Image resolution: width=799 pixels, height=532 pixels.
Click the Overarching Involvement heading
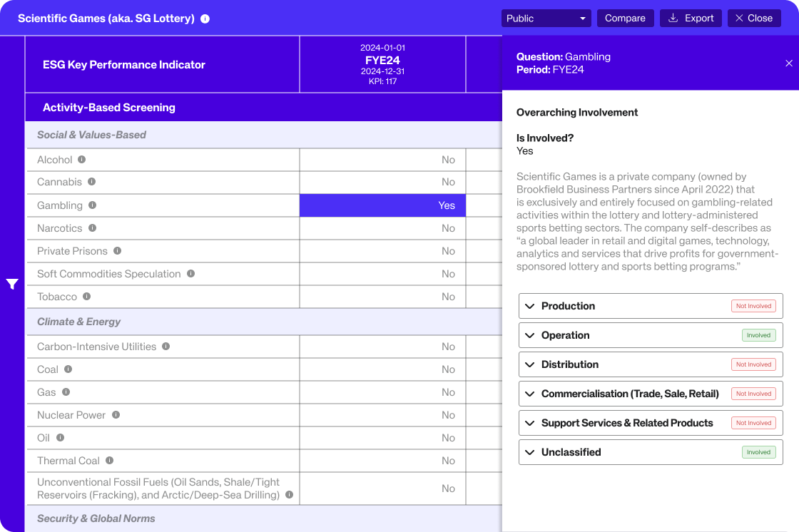pos(577,113)
